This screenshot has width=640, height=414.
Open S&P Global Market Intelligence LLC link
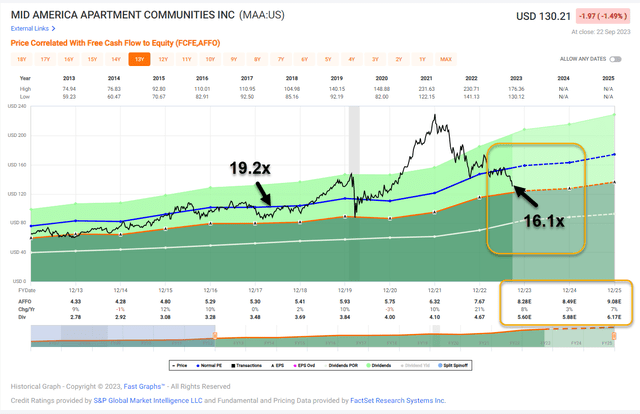(x=148, y=401)
